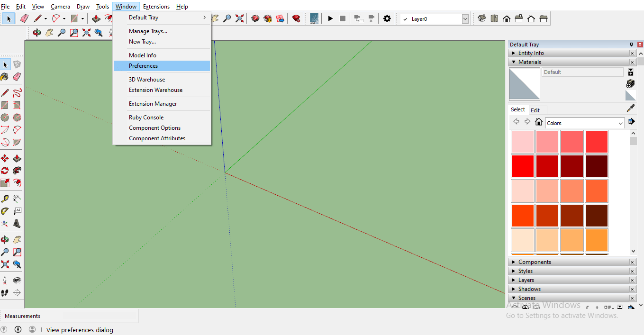Click the Play animation button
Image resolution: width=644 pixels, height=335 pixels.
pyautogui.click(x=330, y=18)
